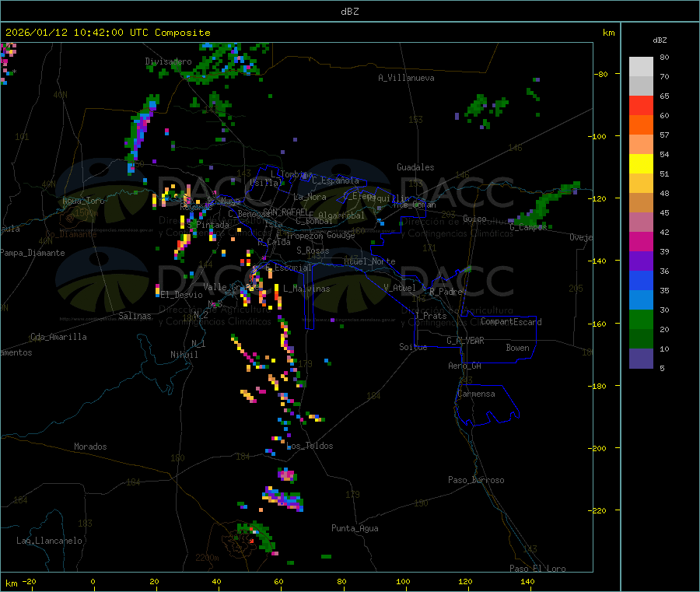Select the 'Los_Toldos' label
The image size is (700, 592).
click(x=310, y=446)
